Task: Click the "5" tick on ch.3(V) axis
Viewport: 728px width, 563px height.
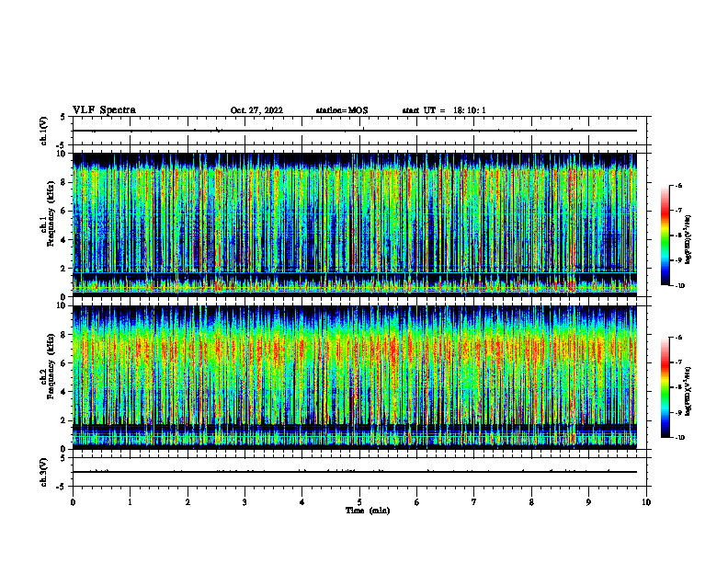Action: pyautogui.click(x=63, y=458)
